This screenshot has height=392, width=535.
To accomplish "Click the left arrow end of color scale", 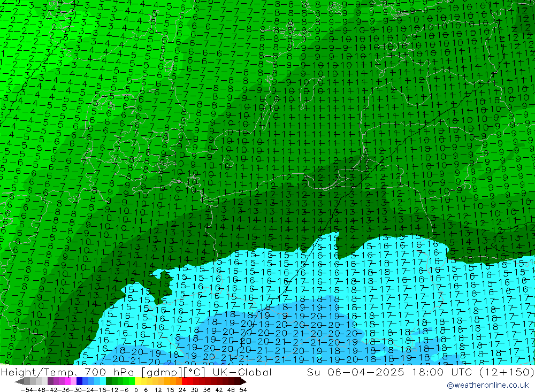I will pyautogui.click(x=19, y=381).
